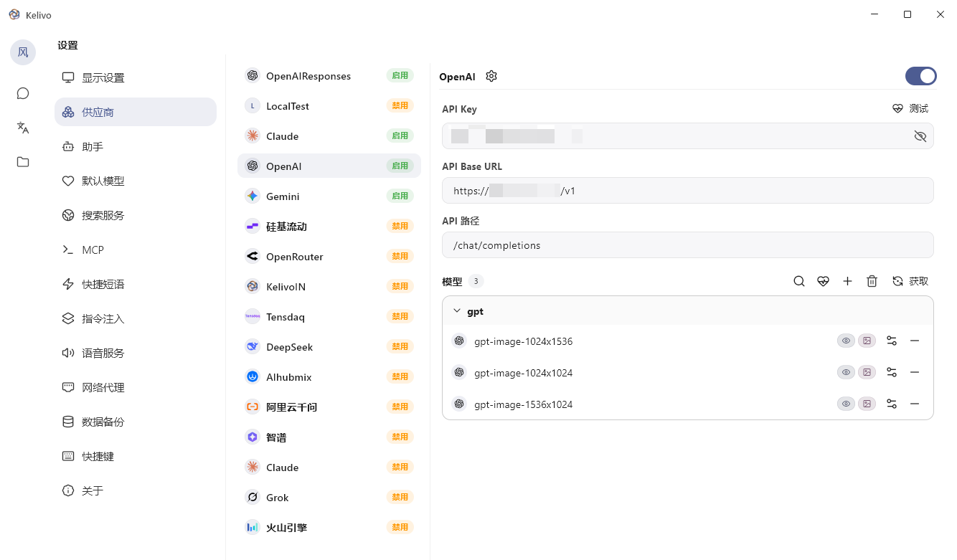Screen dimensions: 957x560
Task: Click the API 路径 input field
Action: click(x=687, y=245)
